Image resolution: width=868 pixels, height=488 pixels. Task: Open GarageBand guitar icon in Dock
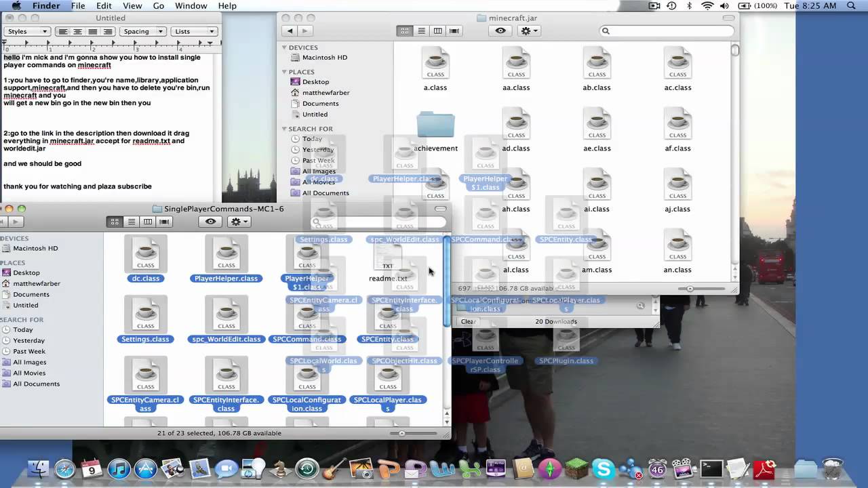334,469
